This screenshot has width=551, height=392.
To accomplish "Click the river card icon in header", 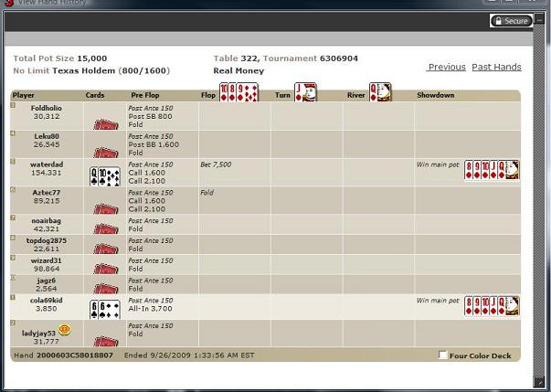I will click(x=379, y=92).
